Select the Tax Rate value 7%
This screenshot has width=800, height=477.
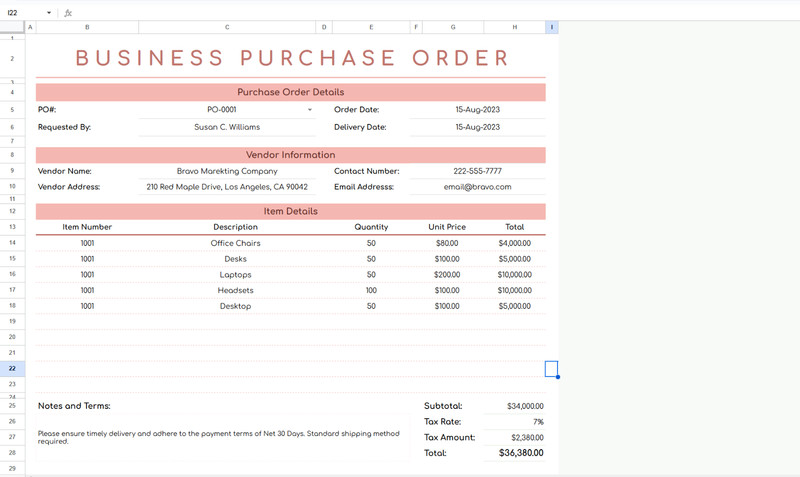(x=515, y=422)
